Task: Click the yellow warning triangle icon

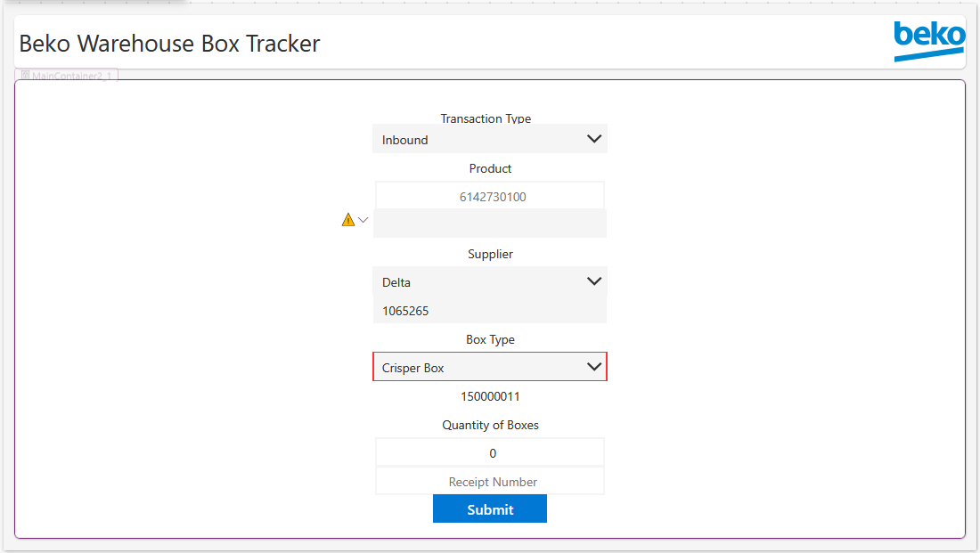Action: [348, 219]
